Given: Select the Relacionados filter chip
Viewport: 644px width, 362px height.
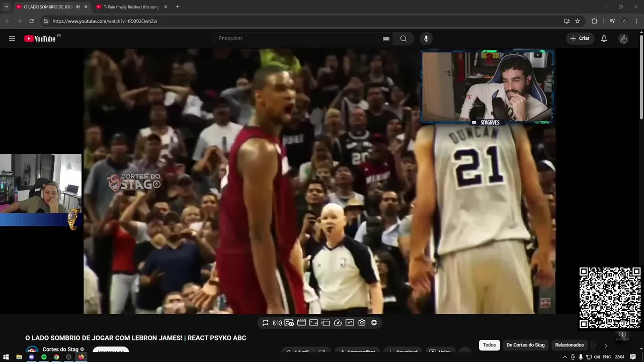Looking at the screenshot, I should click(570, 345).
